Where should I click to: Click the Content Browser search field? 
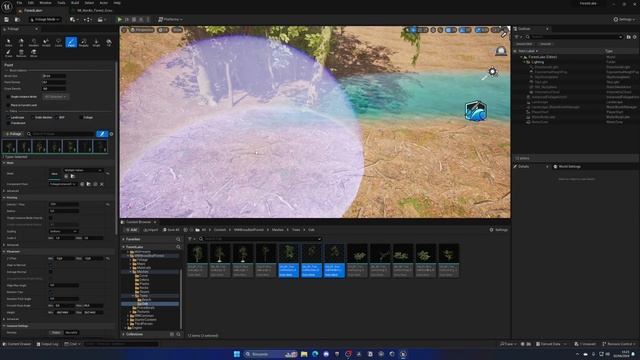point(260,239)
